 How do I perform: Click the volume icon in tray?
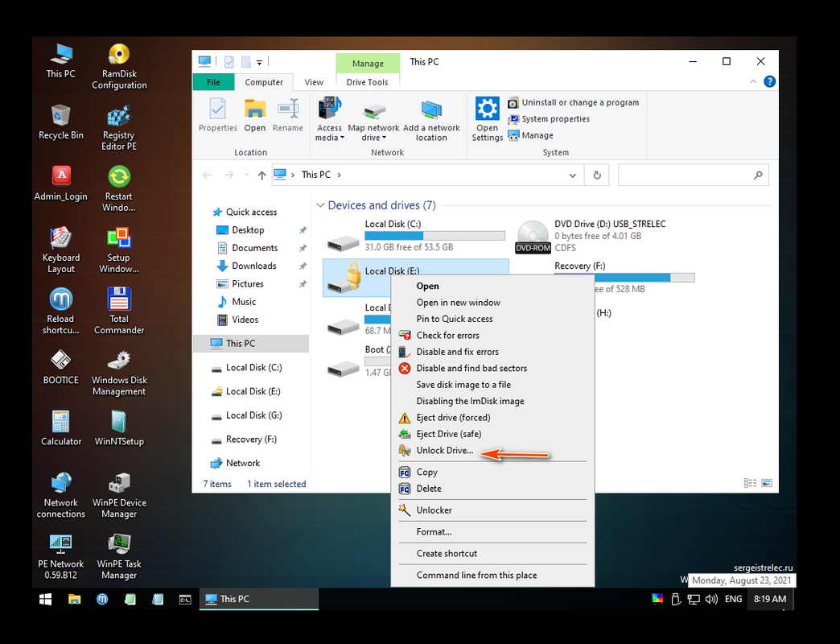[x=711, y=599]
